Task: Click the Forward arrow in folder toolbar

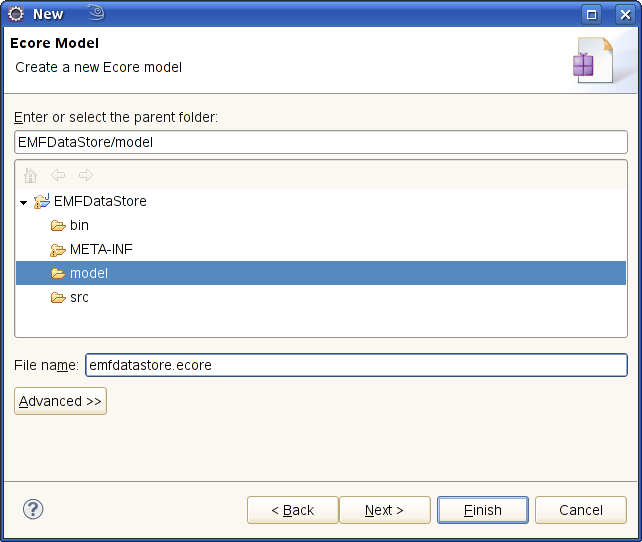Action: coord(85,175)
